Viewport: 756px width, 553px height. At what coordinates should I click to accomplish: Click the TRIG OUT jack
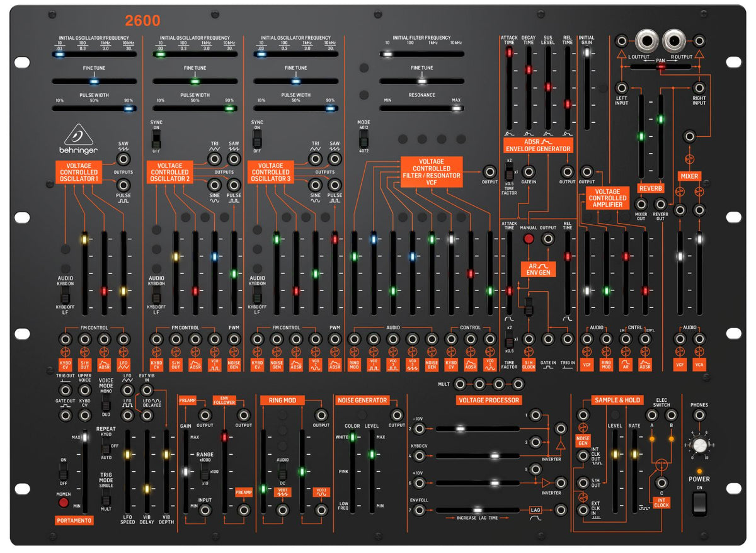(66, 389)
